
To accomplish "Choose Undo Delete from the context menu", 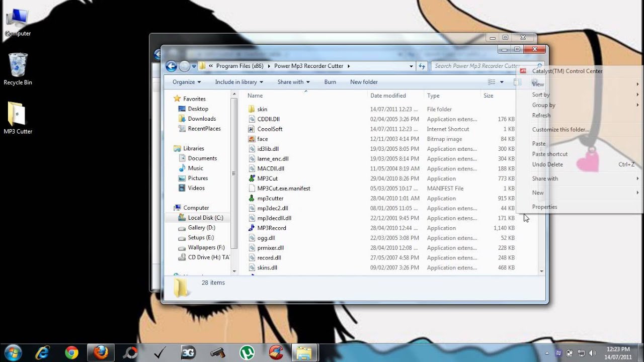I will pyautogui.click(x=579, y=164).
